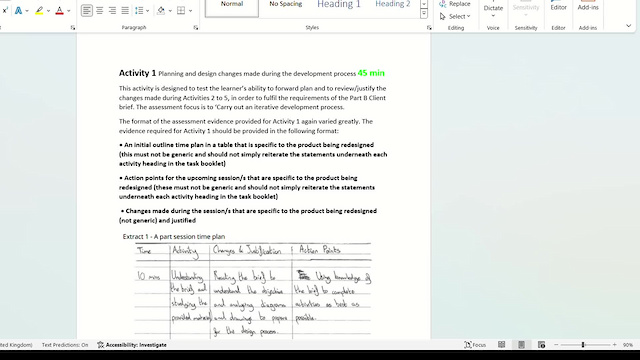This screenshot has height=360, width=640.
Task: Open Styles pane launcher
Action: (429, 28)
